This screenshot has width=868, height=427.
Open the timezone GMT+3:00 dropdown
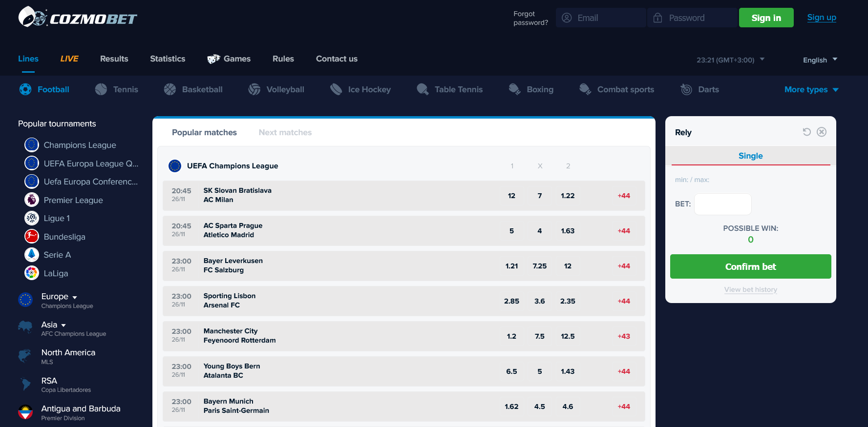point(730,60)
